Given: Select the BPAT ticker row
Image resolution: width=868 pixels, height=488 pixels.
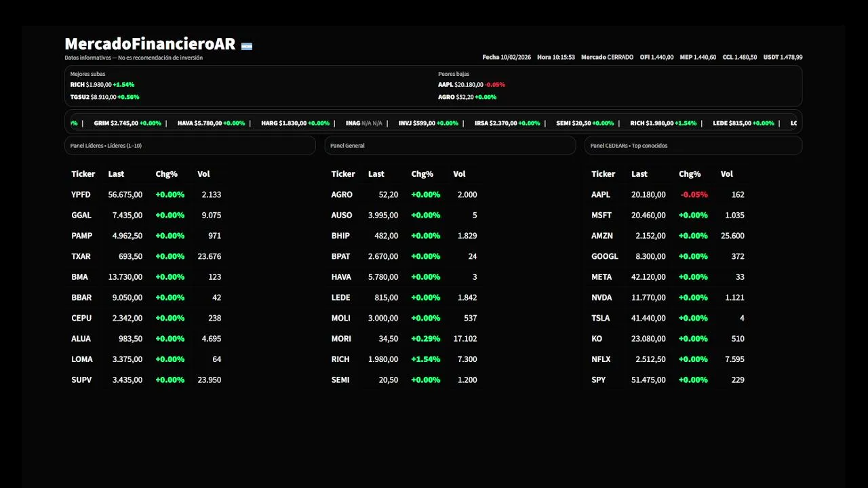Looking at the screenshot, I should pos(404,256).
